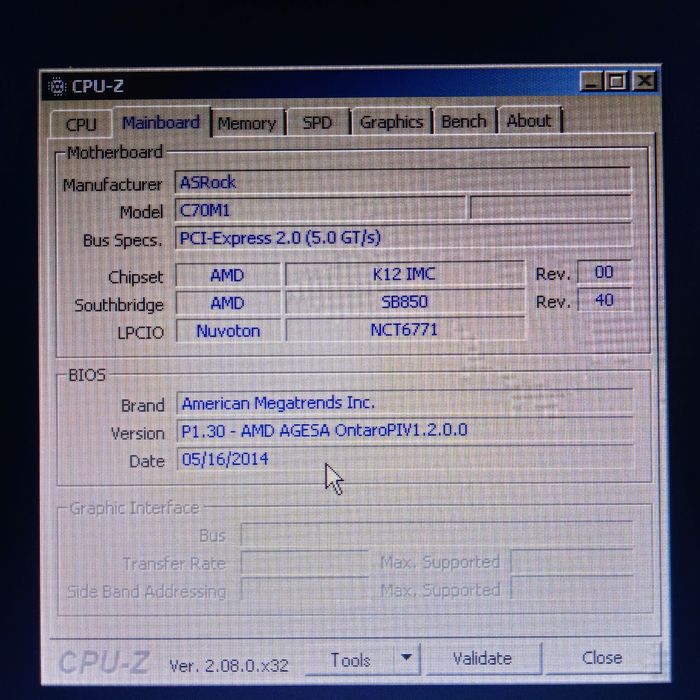Switch to the Bench tab
The width and height of the screenshot is (700, 700).
pos(464,121)
